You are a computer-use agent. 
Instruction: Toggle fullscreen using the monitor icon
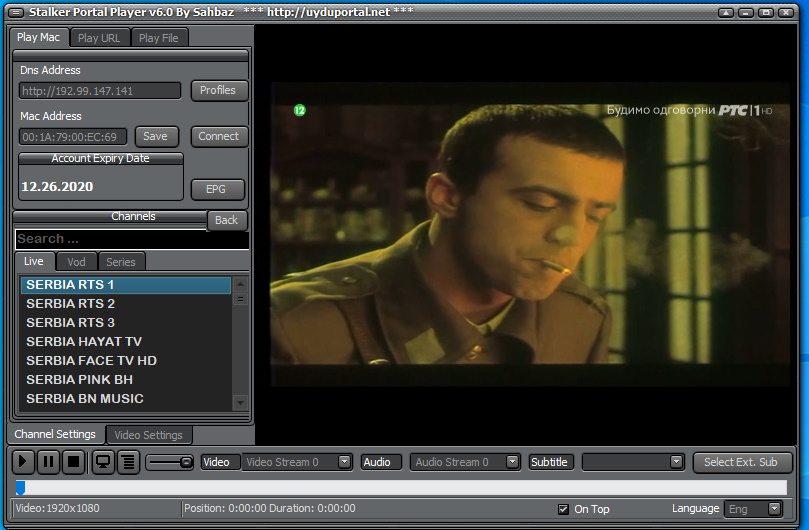coord(103,461)
